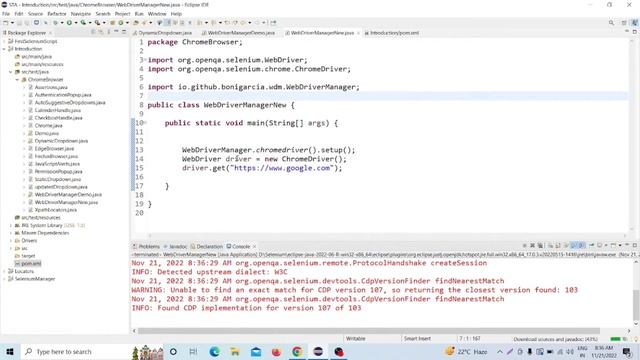
Task: Close the WebDriverManagerNew.java tab
Action: pos(358,33)
